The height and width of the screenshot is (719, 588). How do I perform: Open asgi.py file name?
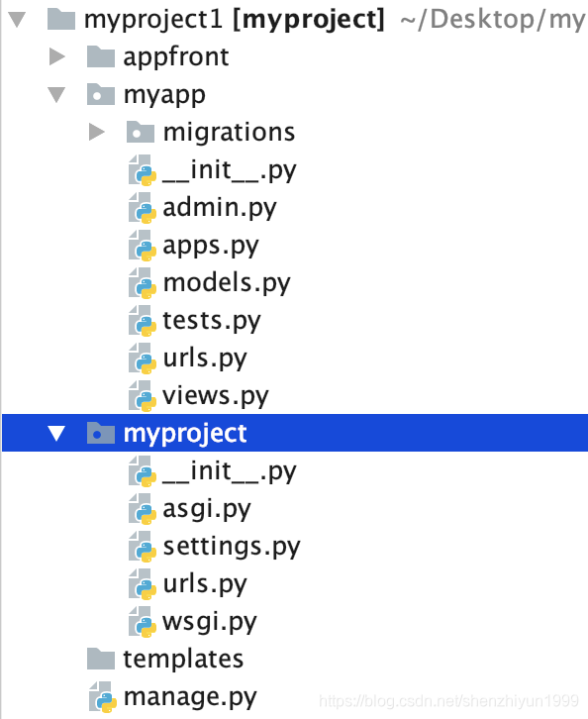point(207,509)
